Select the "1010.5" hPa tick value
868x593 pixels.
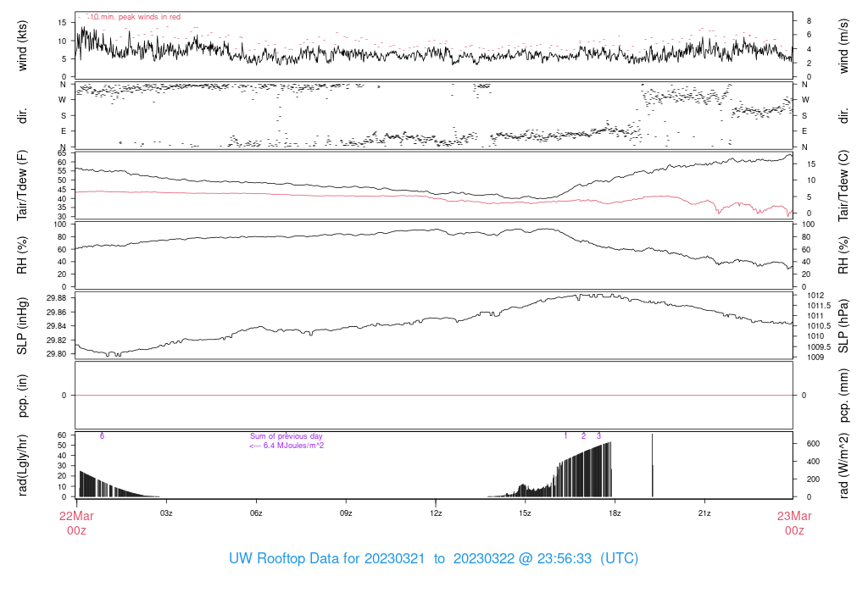819,326
